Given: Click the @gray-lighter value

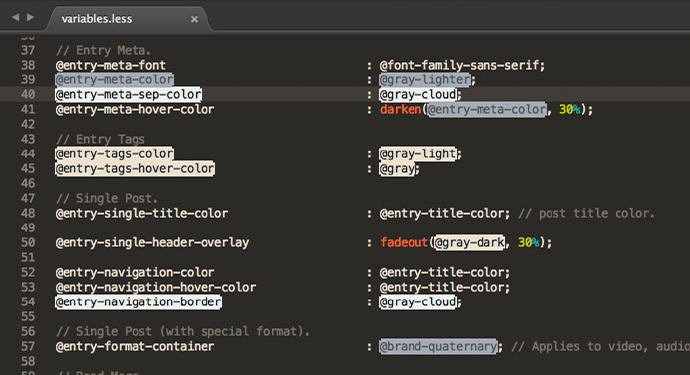Looking at the screenshot, I should pos(426,80).
